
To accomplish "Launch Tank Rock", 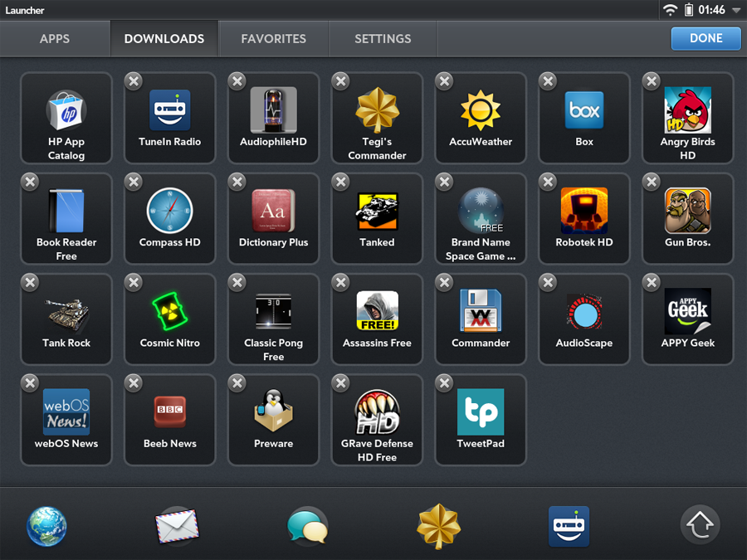I will [x=66, y=319].
